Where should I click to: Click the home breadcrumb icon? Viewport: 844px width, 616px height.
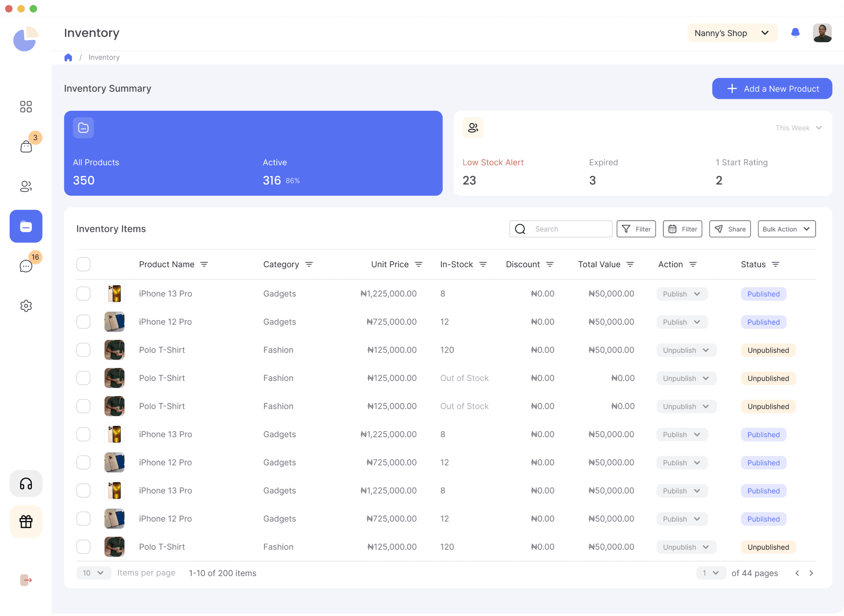(68, 57)
